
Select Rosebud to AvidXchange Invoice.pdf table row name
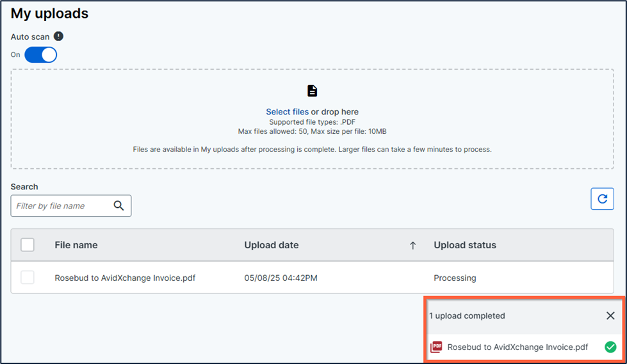pos(125,278)
